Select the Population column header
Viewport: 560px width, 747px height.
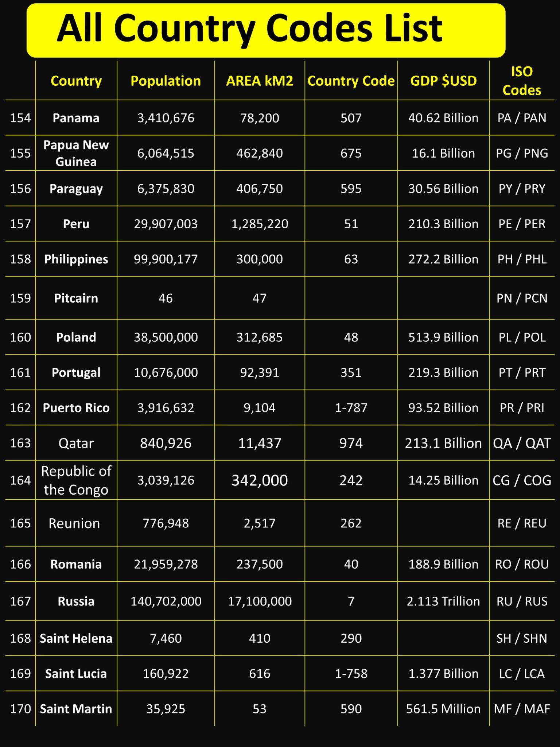(x=166, y=81)
